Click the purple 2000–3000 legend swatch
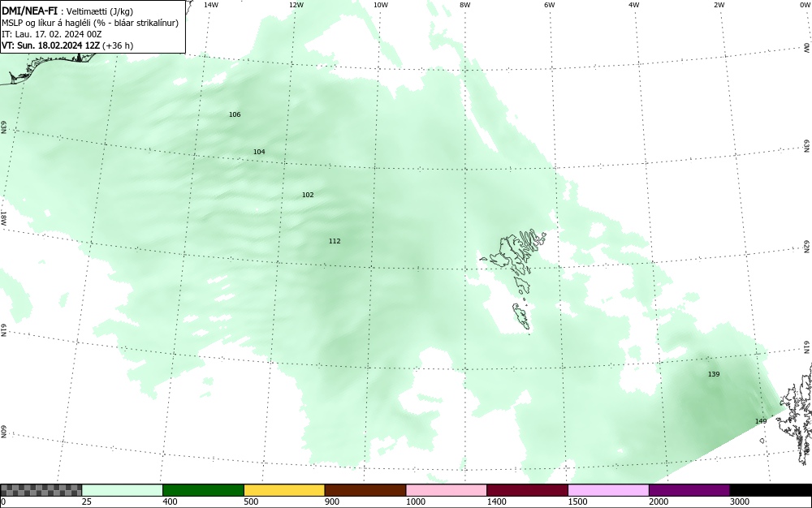 pos(689,490)
